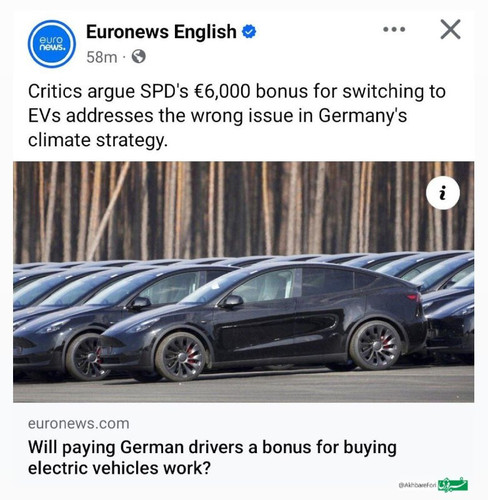488x500 pixels.
Task: Open the Euronews profile picture
Action: tap(52, 44)
